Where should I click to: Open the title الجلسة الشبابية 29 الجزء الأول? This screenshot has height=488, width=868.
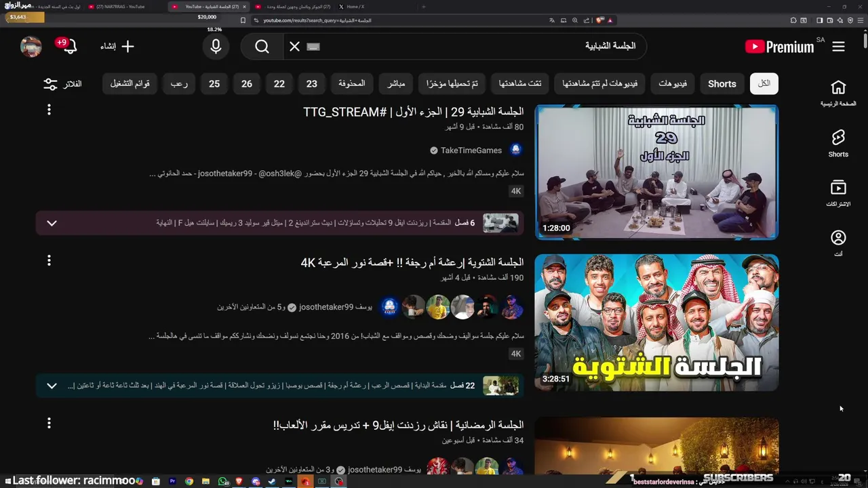(413, 112)
